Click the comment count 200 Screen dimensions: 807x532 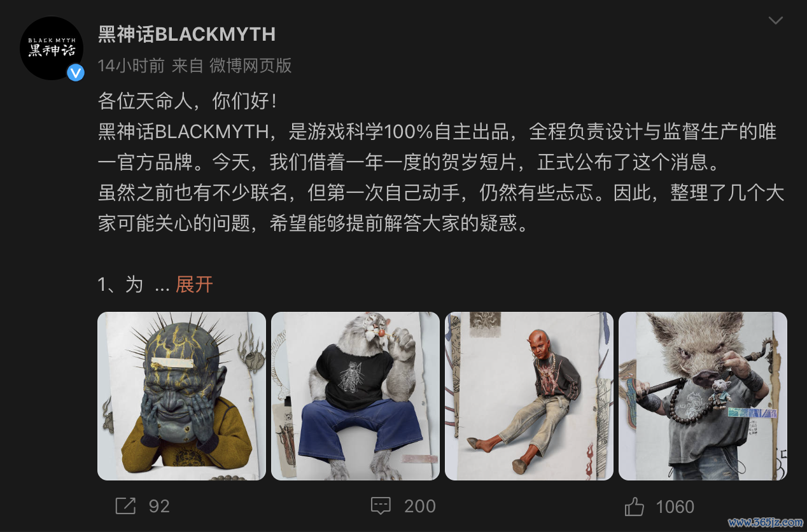click(420, 507)
